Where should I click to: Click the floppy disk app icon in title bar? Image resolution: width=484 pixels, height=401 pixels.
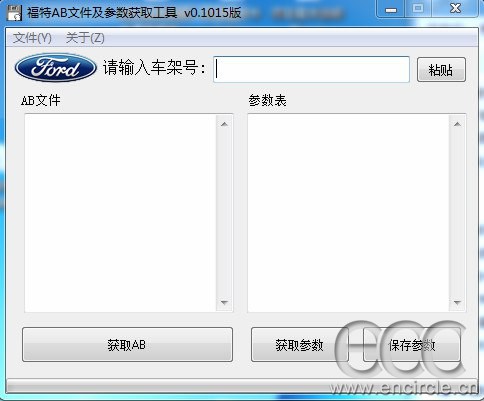pyautogui.click(x=14, y=13)
